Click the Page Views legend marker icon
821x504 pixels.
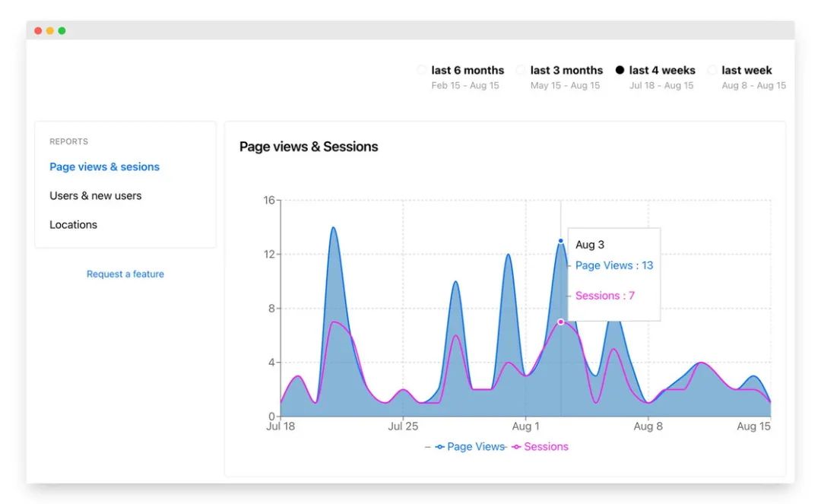click(440, 447)
